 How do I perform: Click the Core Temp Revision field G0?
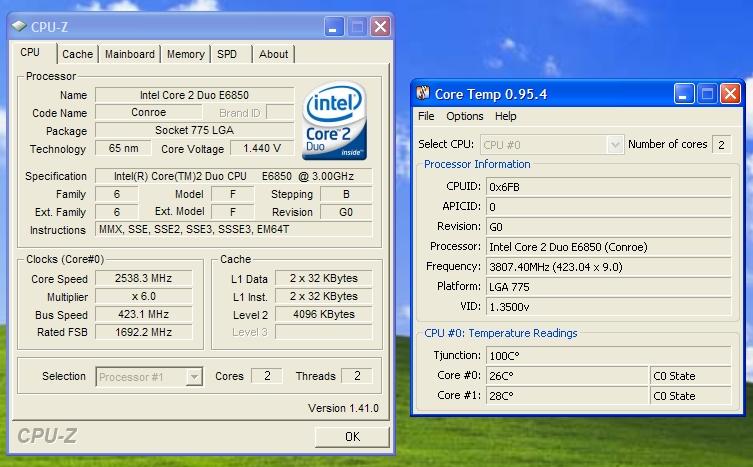click(x=608, y=227)
